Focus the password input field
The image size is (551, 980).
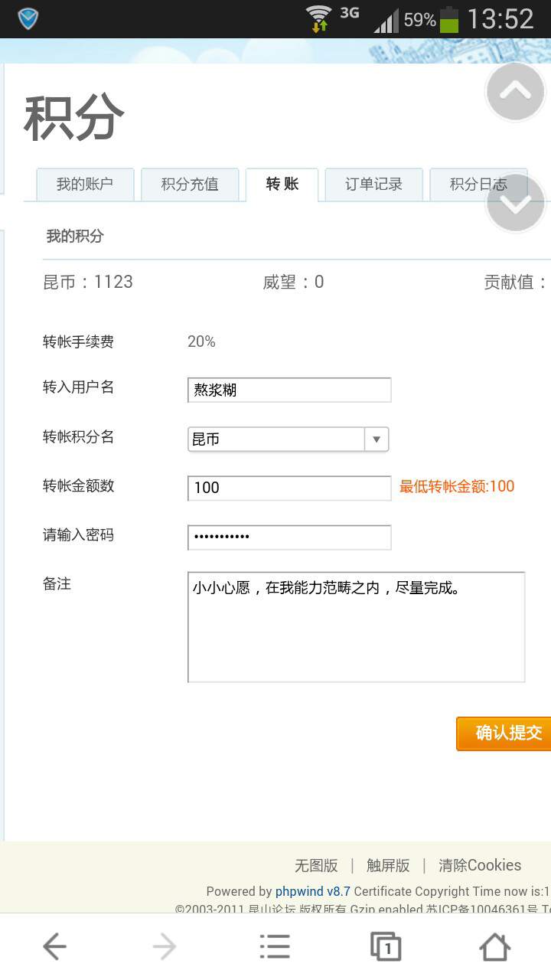[289, 537]
